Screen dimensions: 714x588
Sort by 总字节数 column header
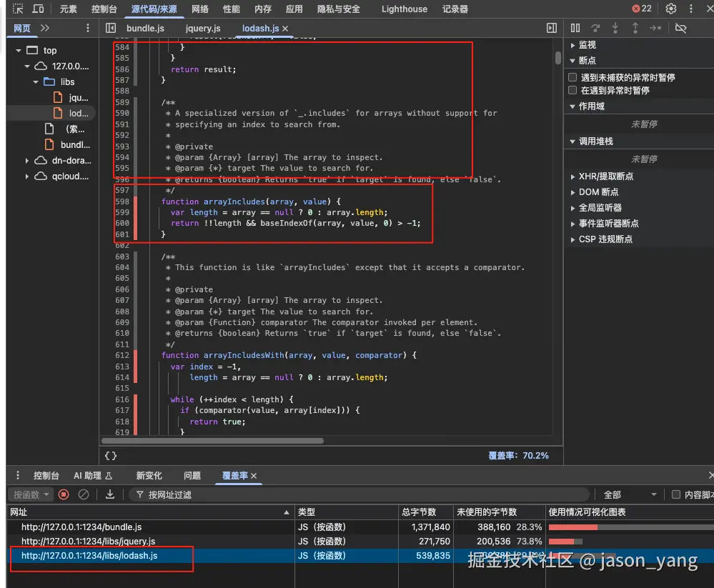(x=426, y=512)
